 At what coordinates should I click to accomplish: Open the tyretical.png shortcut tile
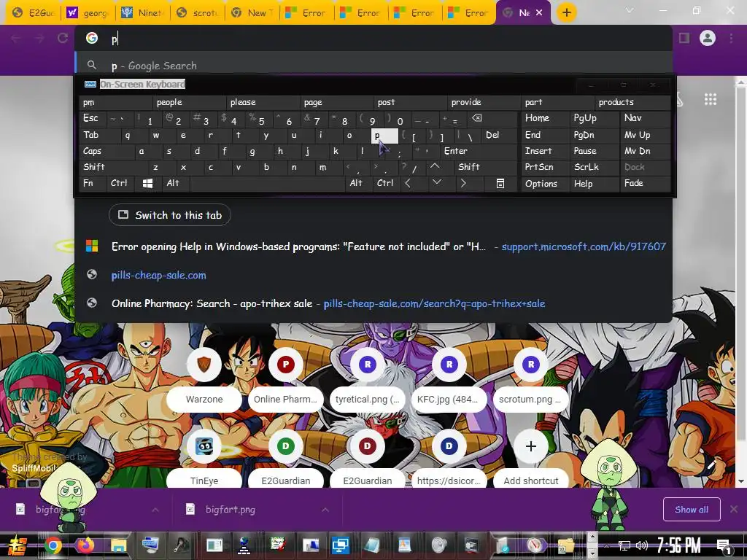(368, 379)
